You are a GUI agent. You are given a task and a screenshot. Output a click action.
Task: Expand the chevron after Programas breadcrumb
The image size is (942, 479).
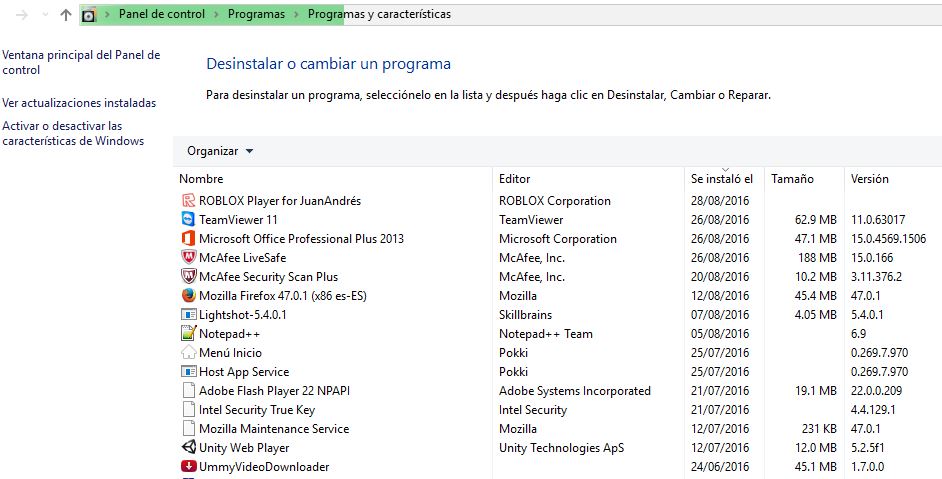[297, 14]
